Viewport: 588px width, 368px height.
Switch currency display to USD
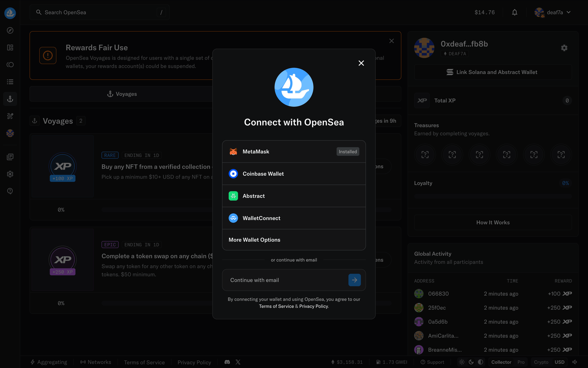[560, 362]
